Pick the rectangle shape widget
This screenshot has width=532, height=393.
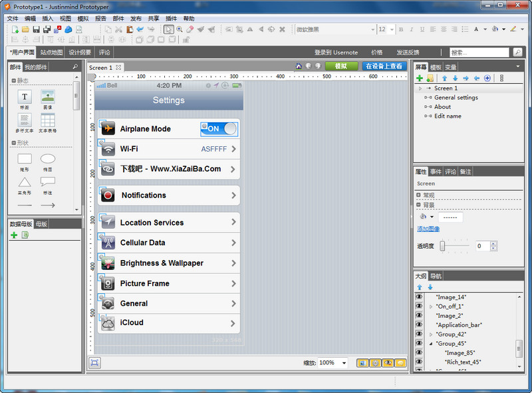tap(25, 158)
